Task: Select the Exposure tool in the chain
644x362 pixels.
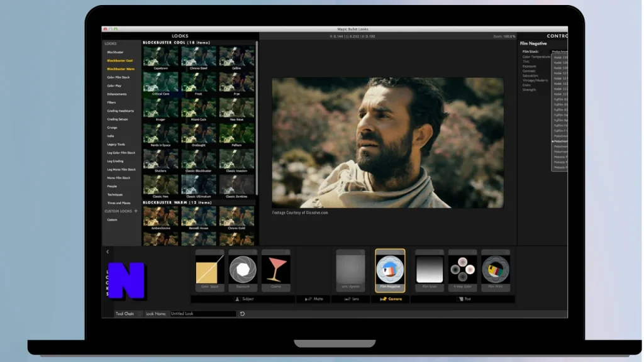Action: tap(243, 270)
